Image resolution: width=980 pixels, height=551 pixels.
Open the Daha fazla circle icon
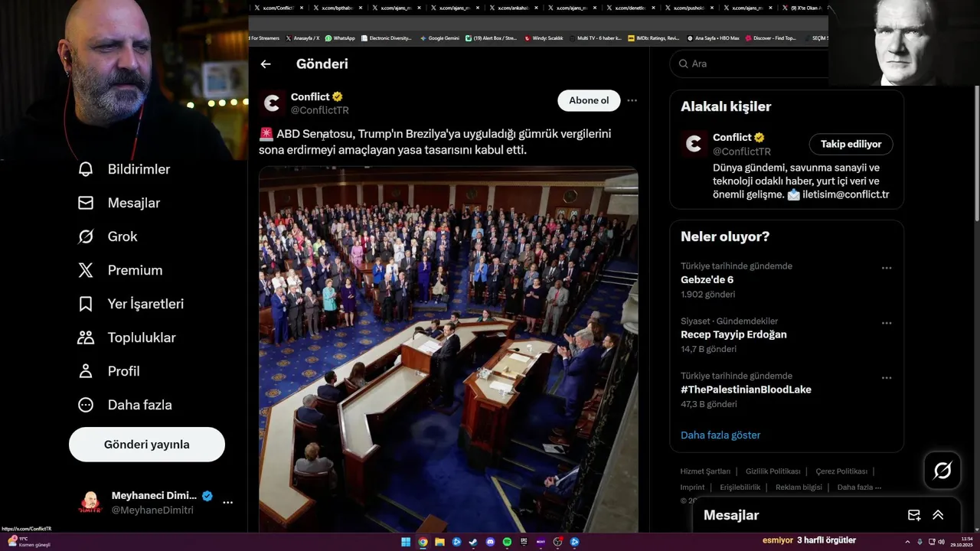point(86,405)
